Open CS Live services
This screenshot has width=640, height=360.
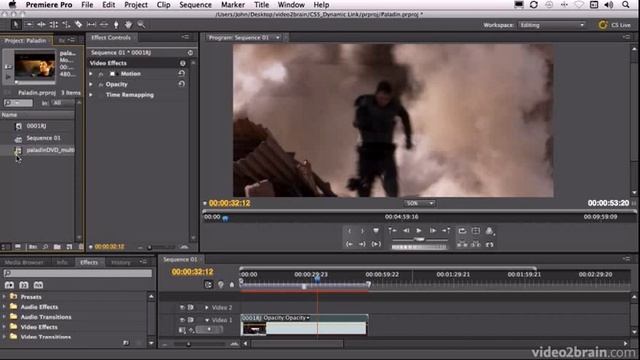615,25
